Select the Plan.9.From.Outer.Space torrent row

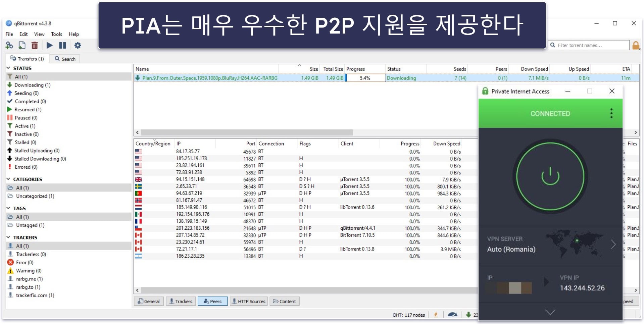386,78
